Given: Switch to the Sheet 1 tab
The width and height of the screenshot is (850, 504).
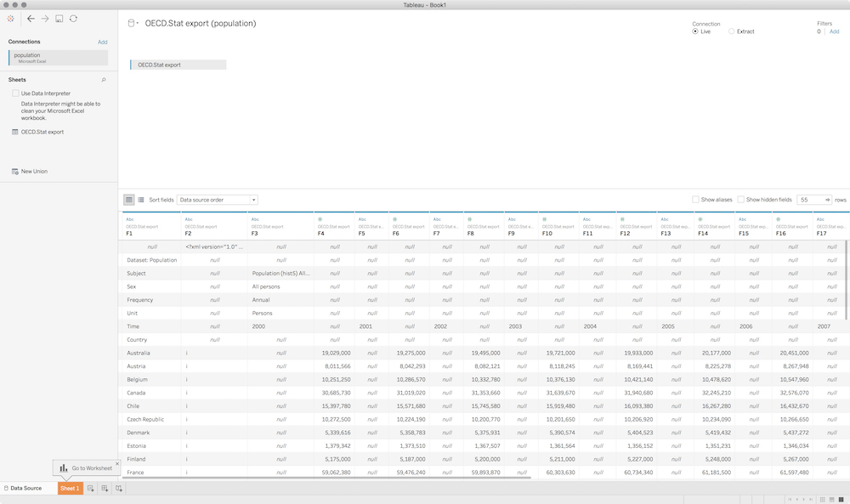Looking at the screenshot, I should click(70, 489).
